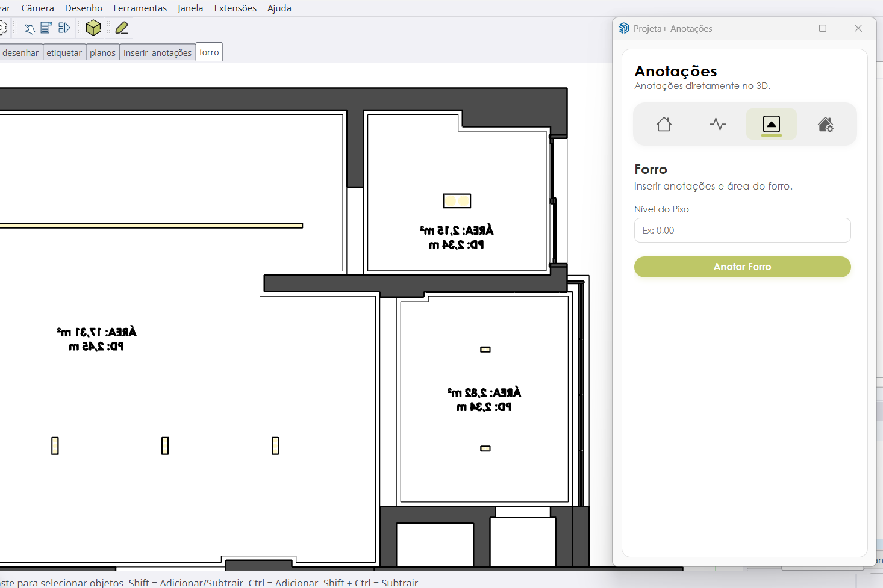The height and width of the screenshot is (588, 883).
Task: Switch to the planos scene tab
Action: pos(102,53)
